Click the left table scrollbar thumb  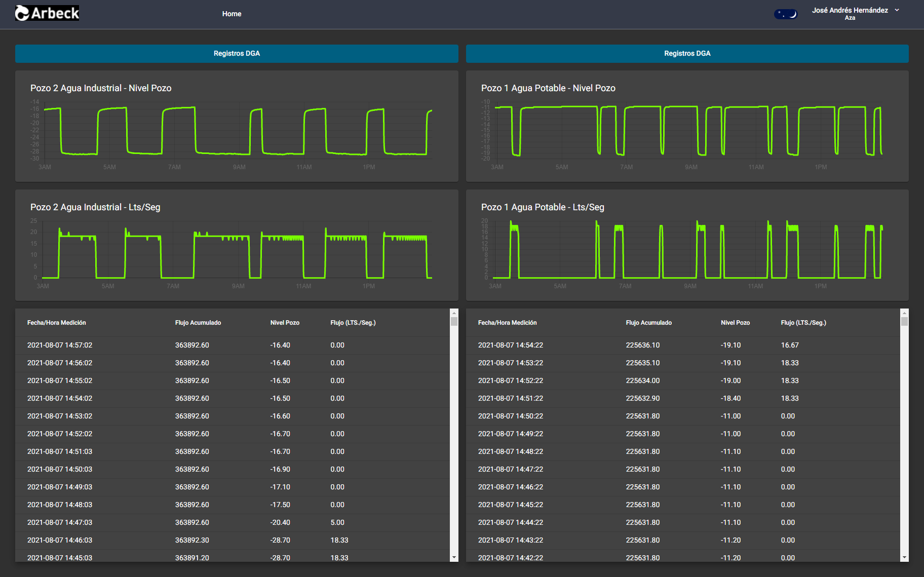pyautogui.click(x=454, y=322)
